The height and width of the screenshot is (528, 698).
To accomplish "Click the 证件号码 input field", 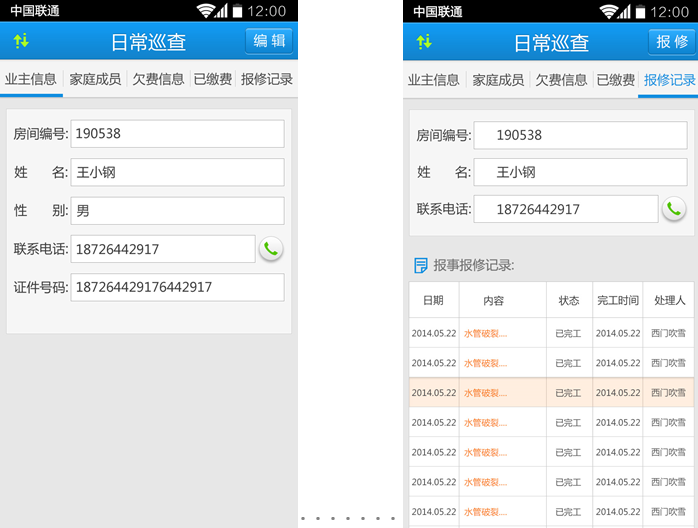I will click(x=177, y=287).
